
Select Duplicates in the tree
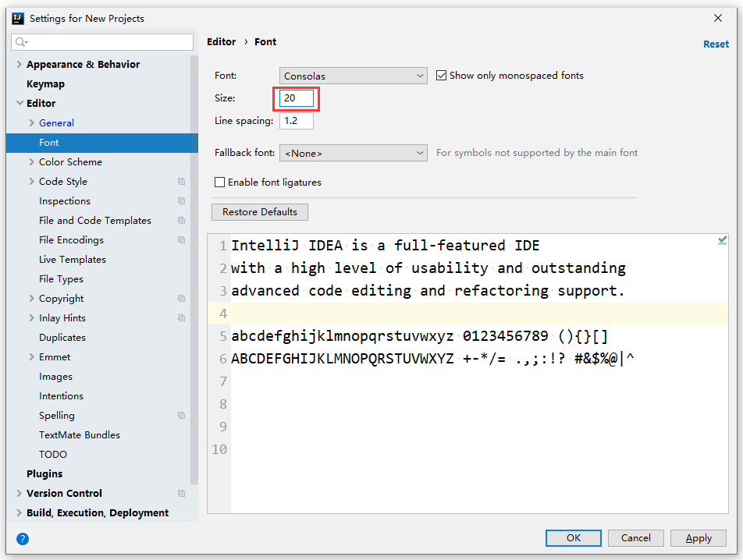pos(62,338)
